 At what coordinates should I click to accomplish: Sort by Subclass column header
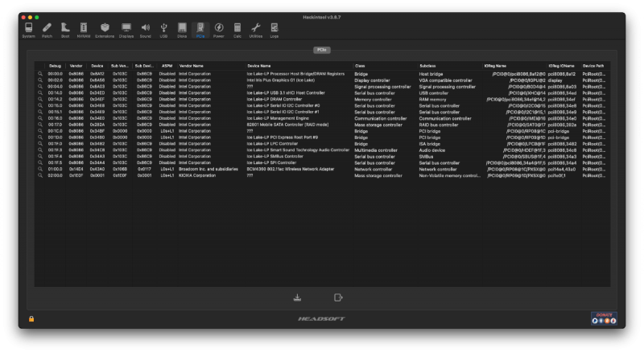click(x=450, y=66)
